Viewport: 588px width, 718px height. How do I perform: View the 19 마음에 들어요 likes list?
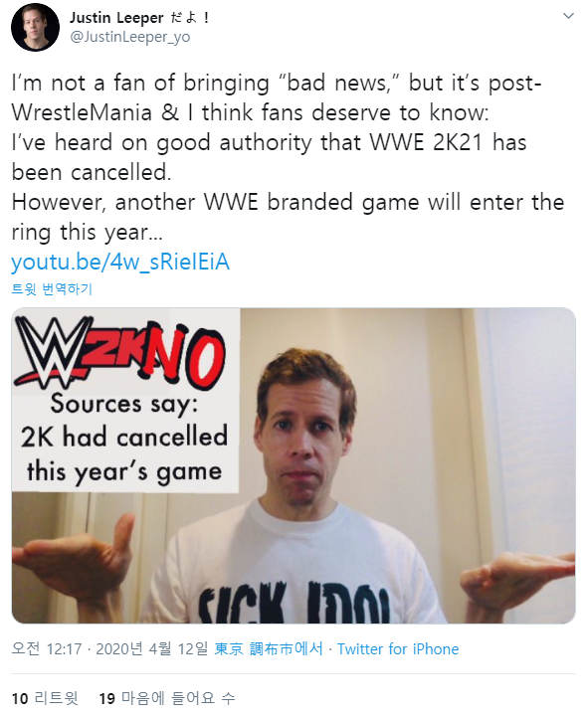pyautogui.click(x=167, y=698)
